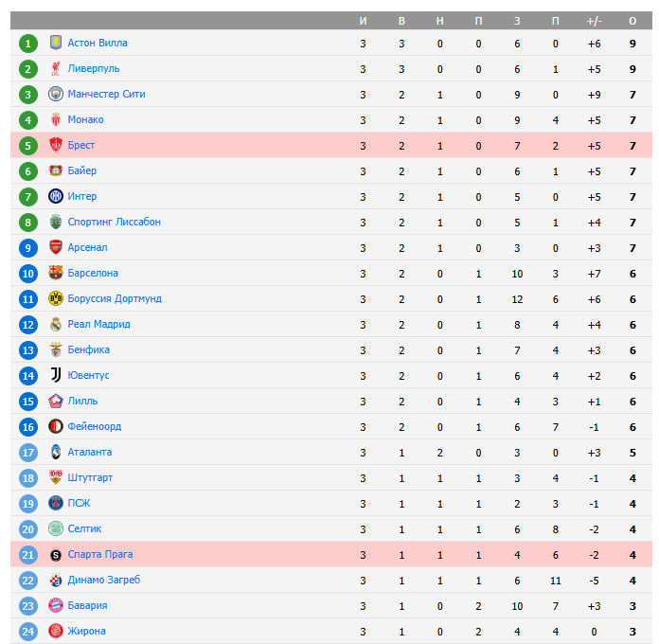This screenshot has width=659, height=644.
Task: Click the Barcelona club crest icon
Action: click(55, 273)
